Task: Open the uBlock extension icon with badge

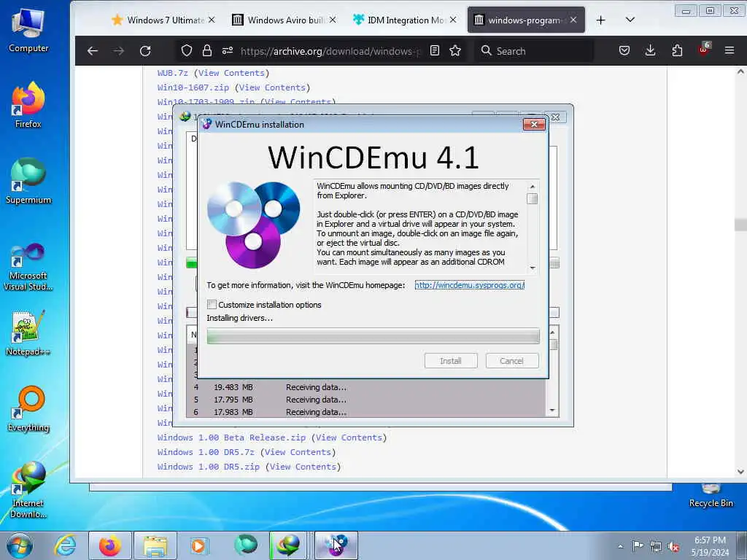Action: click(x=704, y=50)
